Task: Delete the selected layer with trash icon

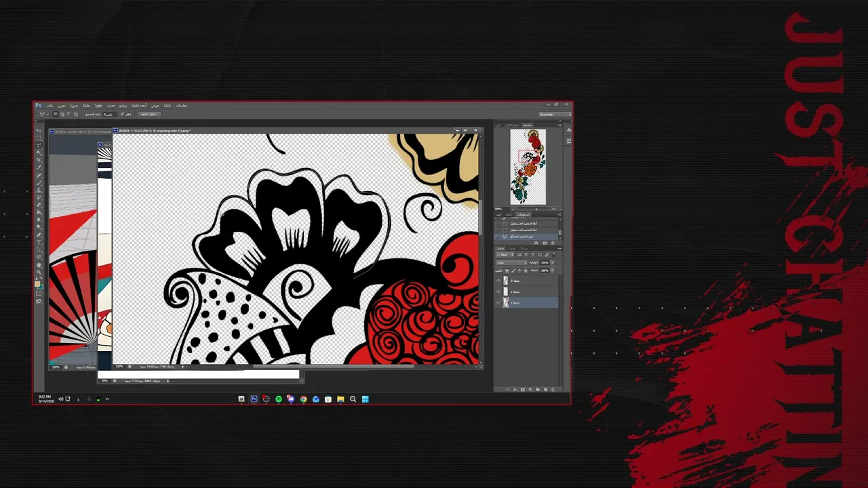Action: [x=552, y=390]
